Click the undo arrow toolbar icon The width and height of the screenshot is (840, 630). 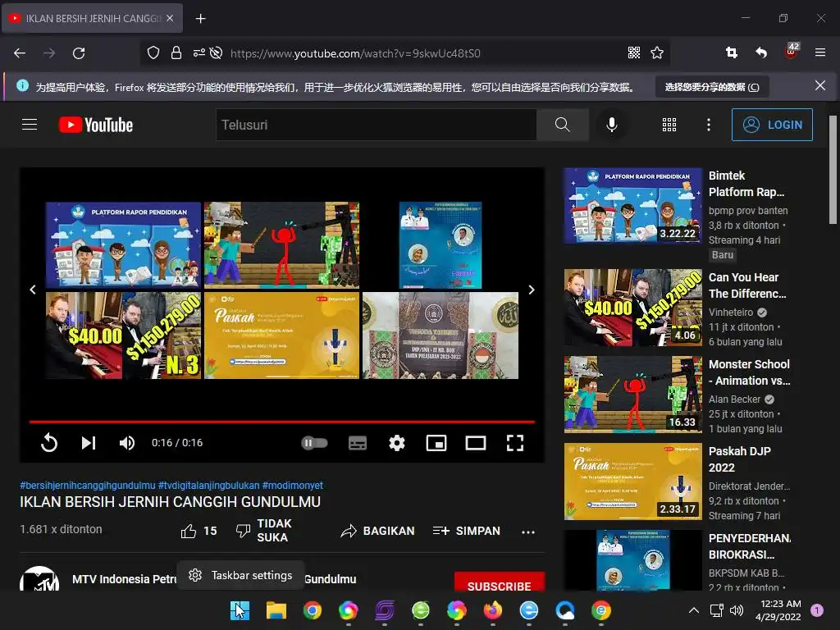coord(761,52)
